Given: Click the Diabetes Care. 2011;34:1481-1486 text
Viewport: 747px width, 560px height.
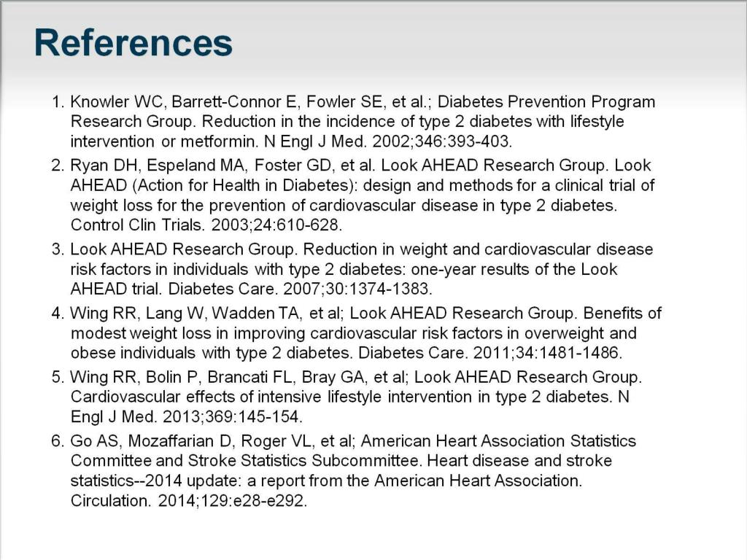Looking at the screenshot, I should [x=490, y=352].
